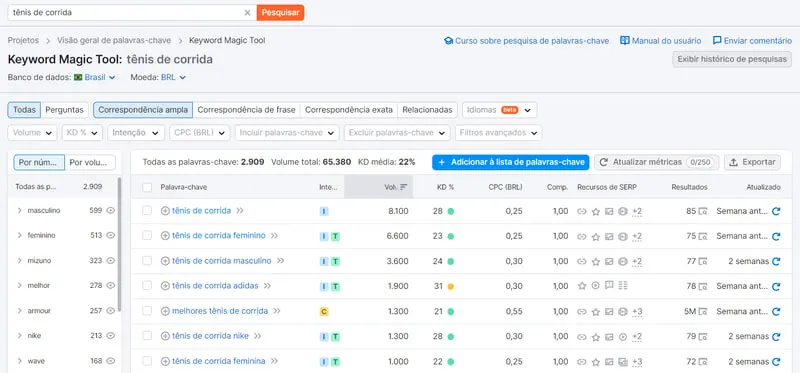Refresh metrics for tênis de corrida adidas row
This screenshot has width=800, height=373.
(776, 286)
